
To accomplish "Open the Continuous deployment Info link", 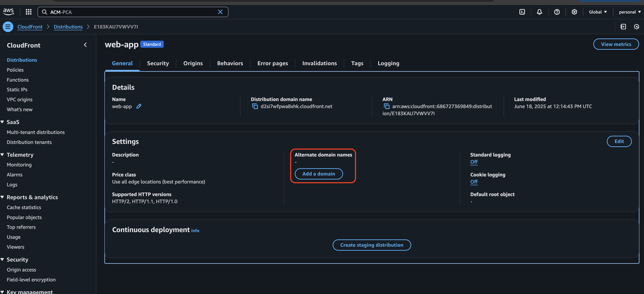I will click(195, 231).
